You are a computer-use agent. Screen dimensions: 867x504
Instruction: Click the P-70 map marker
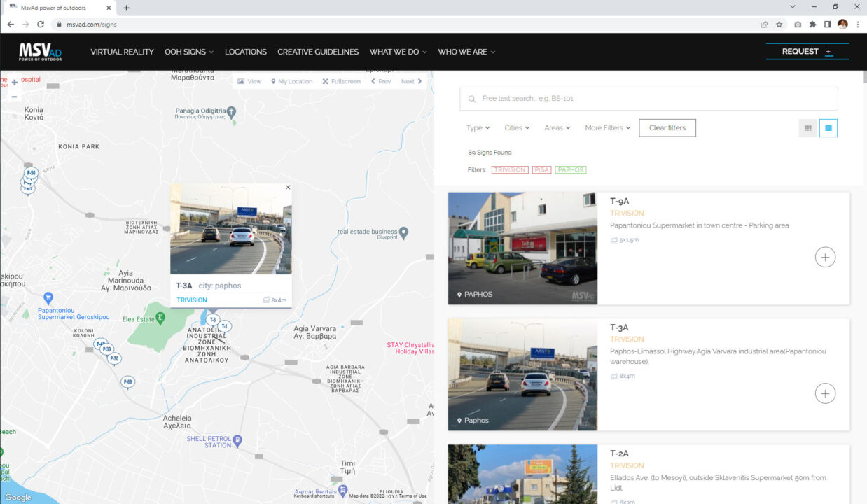coord(114,358)
